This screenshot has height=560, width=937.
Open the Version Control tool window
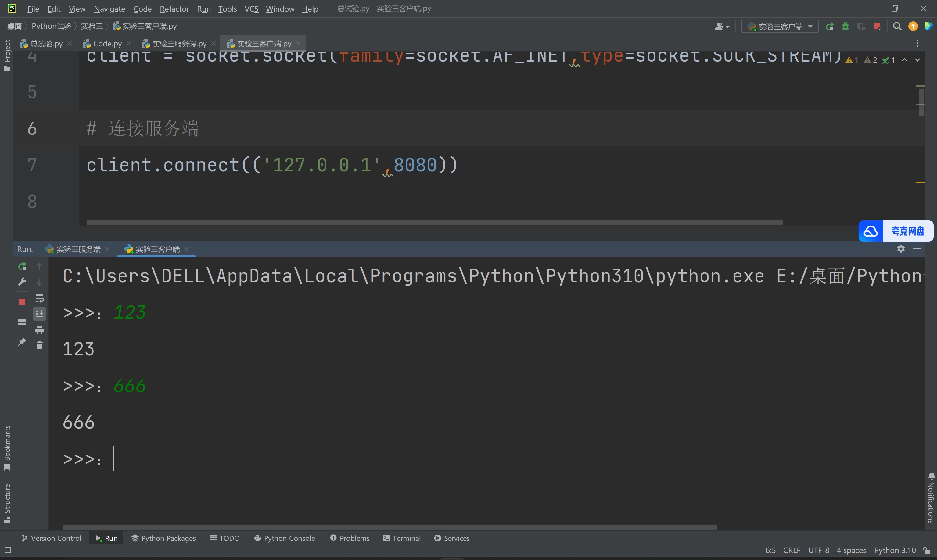(51, 538)
